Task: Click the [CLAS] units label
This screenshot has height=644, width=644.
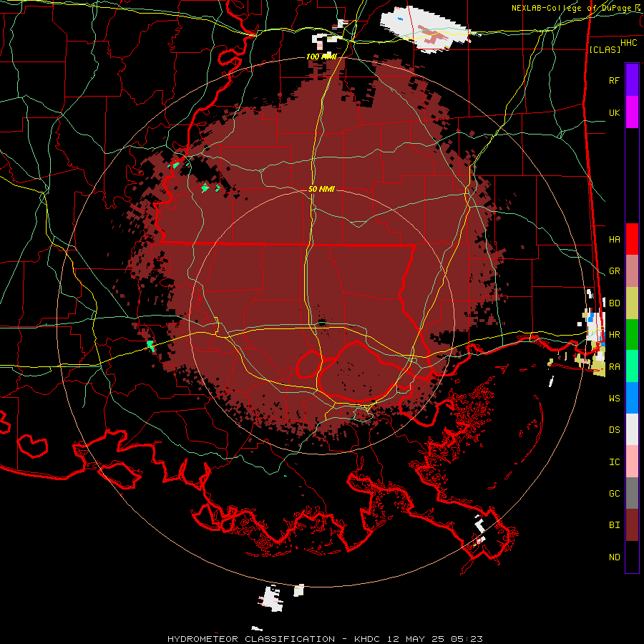Action: coord(605,49)
